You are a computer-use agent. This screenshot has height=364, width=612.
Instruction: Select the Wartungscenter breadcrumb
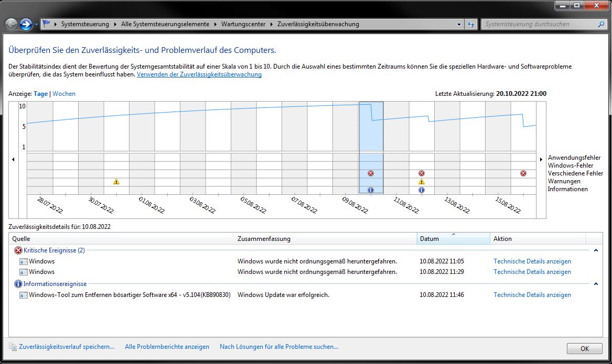click(x=243, y=24)
